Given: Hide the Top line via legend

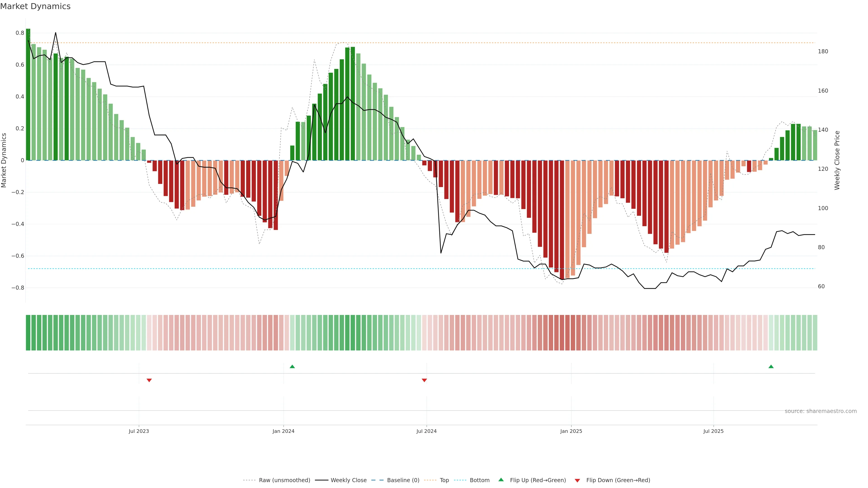Looking at the screenshot, I should pyautogui.click(x=444, y=480).
